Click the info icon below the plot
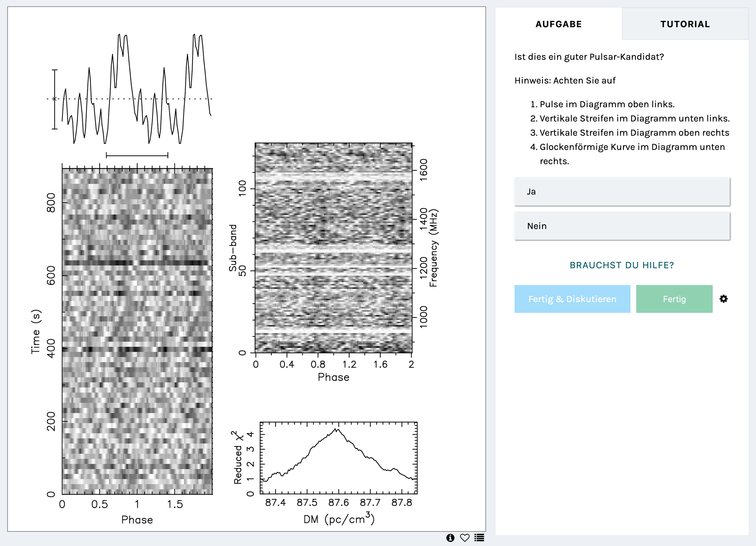Screen dimensions: 756x546 point(450,538)
